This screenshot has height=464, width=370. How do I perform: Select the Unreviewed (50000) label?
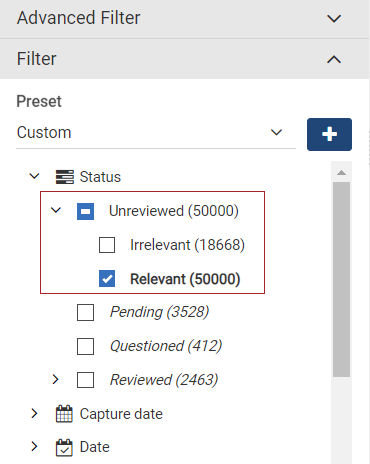point(174,211)
